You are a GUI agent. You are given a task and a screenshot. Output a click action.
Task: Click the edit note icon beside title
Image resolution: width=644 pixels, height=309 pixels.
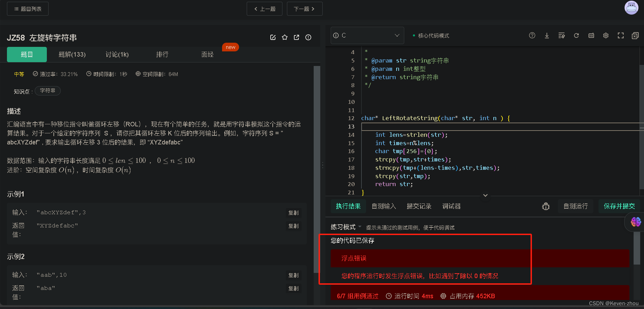tap(273, 37)
